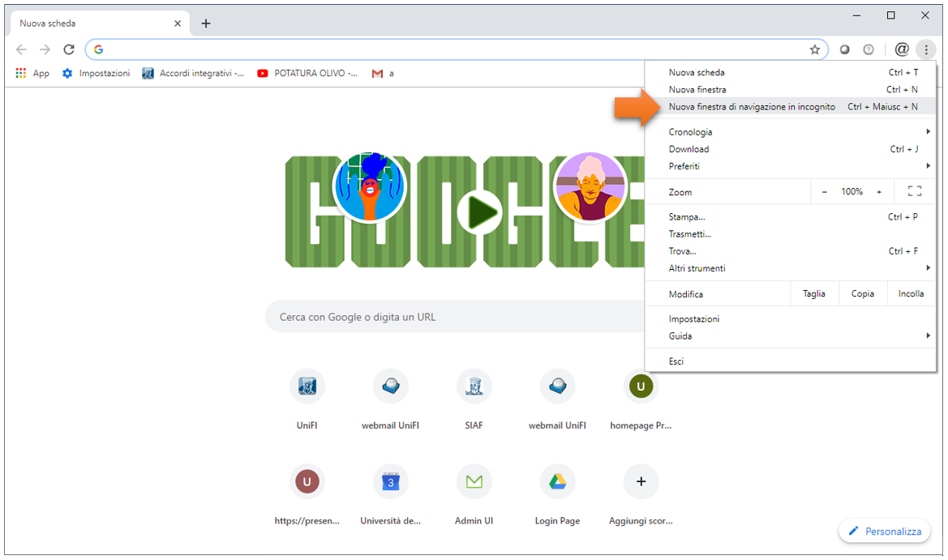Image resolution: width=948 pixels, height=560 pixels.
Task: Expand the Cronologia submenu
Action: [791, 132]
